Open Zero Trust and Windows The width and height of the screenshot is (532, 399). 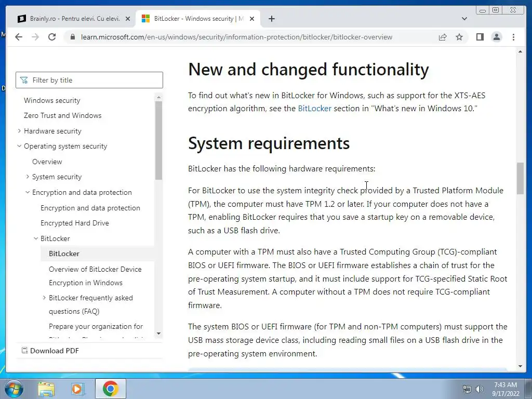coord(62,115)
